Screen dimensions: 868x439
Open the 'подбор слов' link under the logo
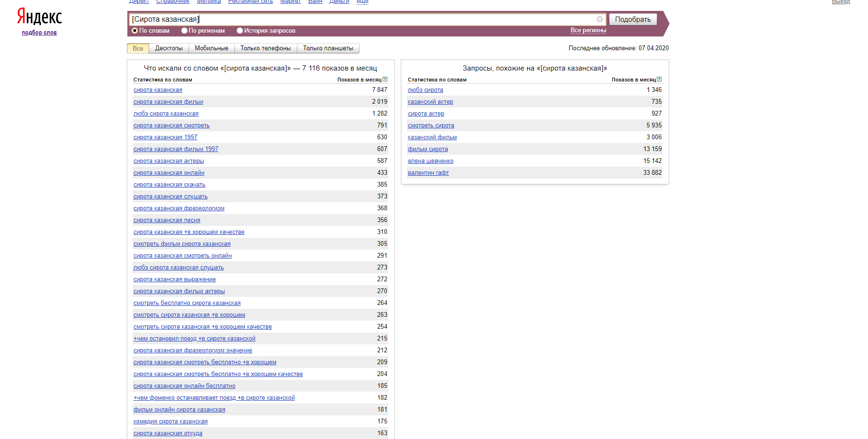[x=39, y=33]
